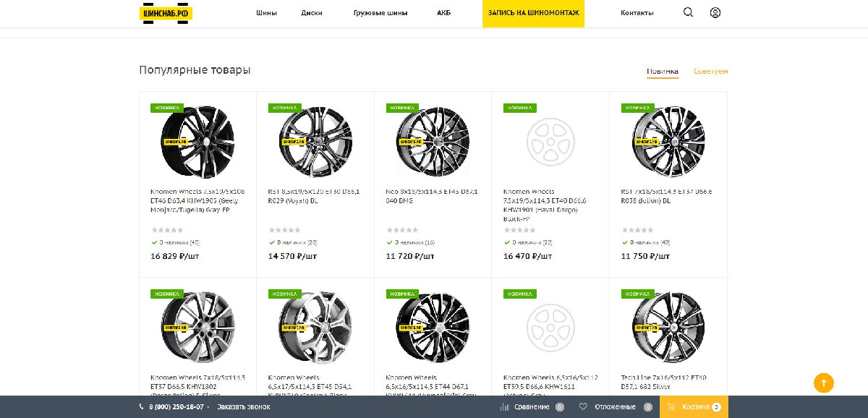Click the price 14 570 ₽/шт
Image resolution: width=868 pixels, height=418 pixels.
point(292,256)
